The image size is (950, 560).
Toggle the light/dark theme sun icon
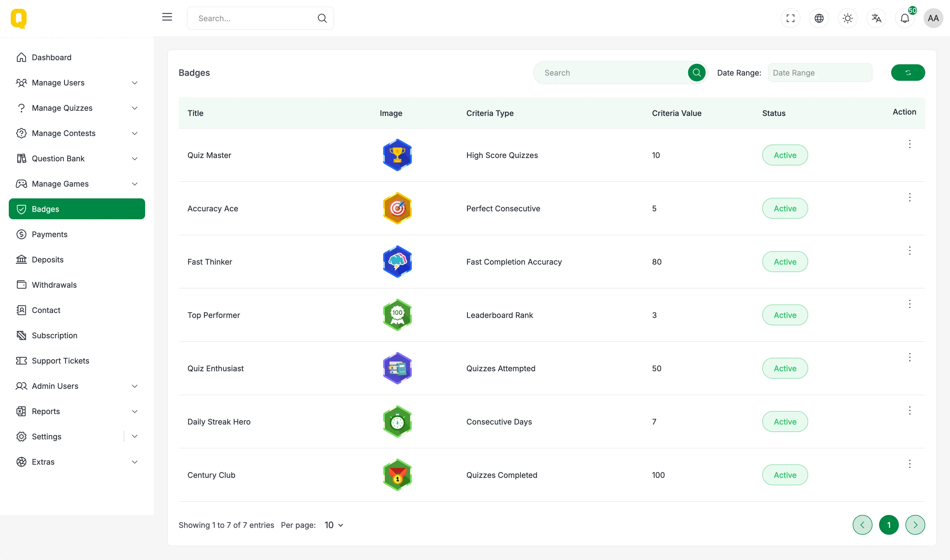pyautogui.click(x=848, y=18)
